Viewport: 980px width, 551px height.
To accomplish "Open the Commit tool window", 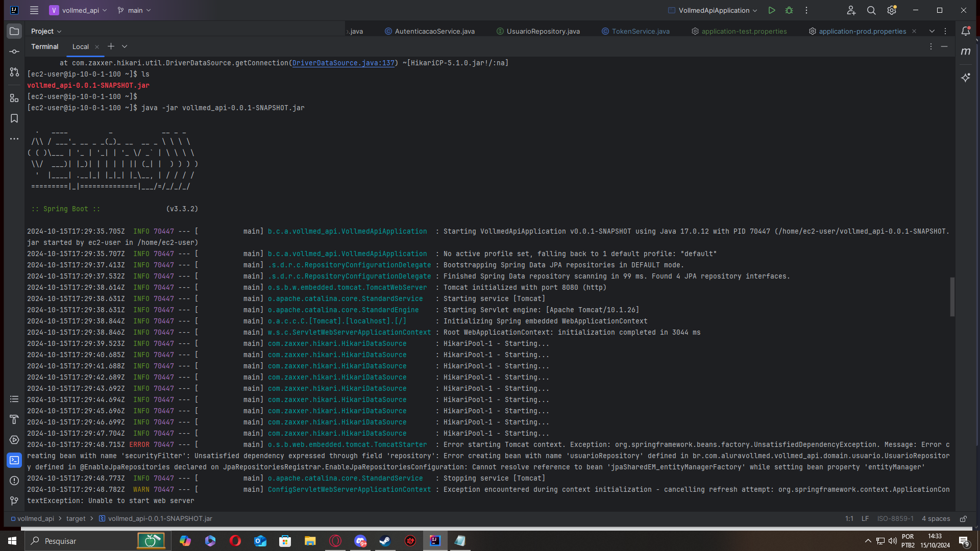I will (x=14, y=52).
